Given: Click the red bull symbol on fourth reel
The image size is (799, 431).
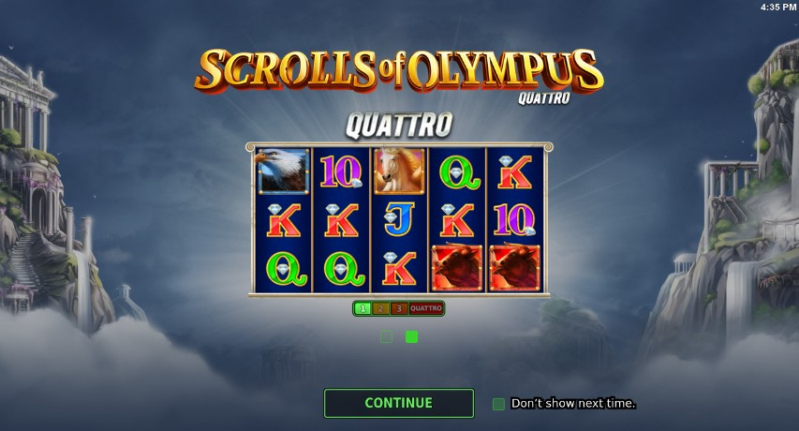Looking at the screenshot, I should pos(457,268).
